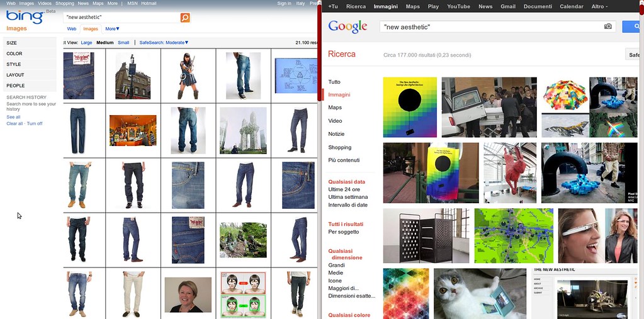The width and height of the screenshot is (644, 319).
Task: Switch Bing view size to Small
Action: (x=123, y=43)
